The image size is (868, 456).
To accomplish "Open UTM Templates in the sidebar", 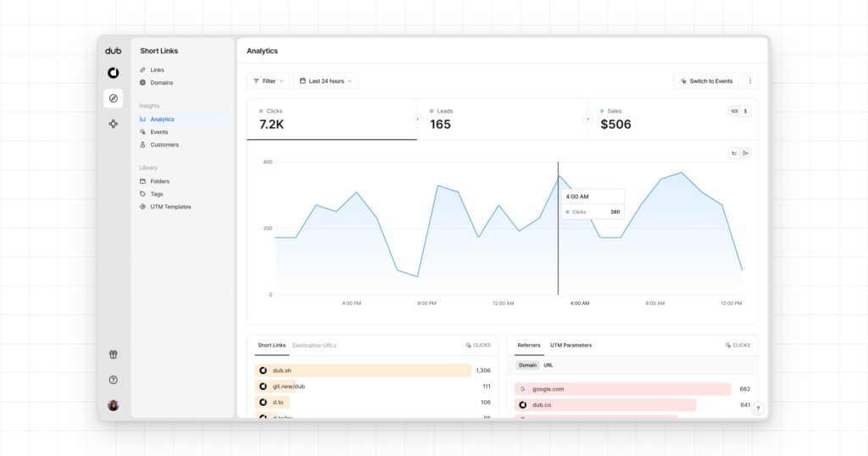I will (x=183, y=207).
